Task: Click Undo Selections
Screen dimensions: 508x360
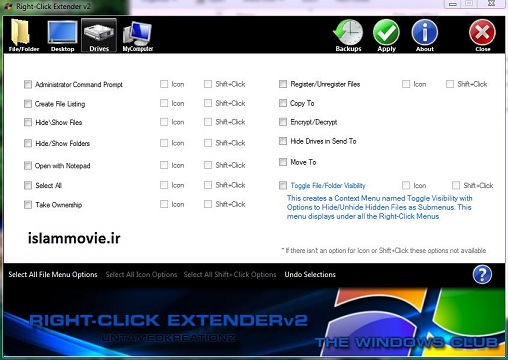Action: [x=310, y=275]
